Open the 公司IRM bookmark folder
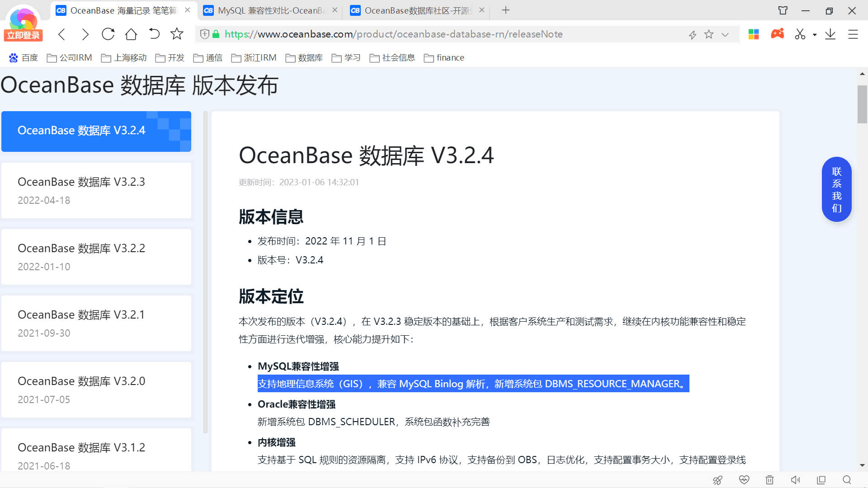The width and height of the screenshot is (868, 488). [x=70, y=58]
